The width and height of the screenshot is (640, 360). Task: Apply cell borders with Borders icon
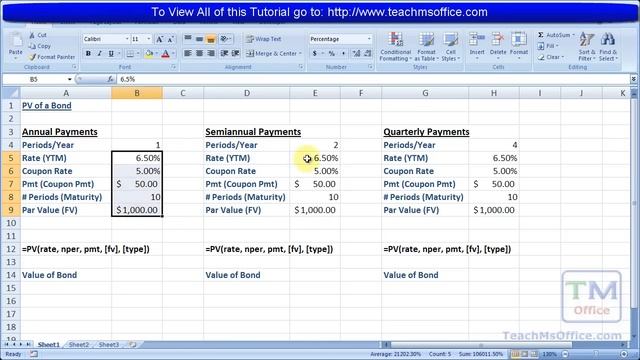pyautogui.click(x=129, y=53)
